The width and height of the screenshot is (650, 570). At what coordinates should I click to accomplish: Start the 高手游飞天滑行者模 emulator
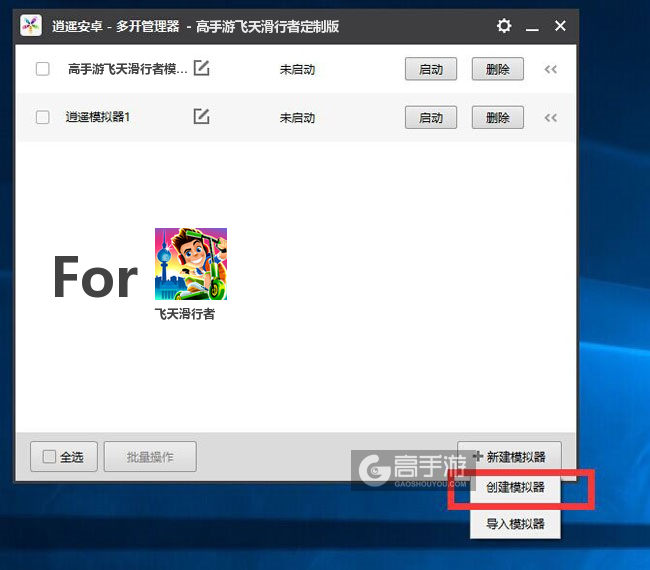(431, 69)
